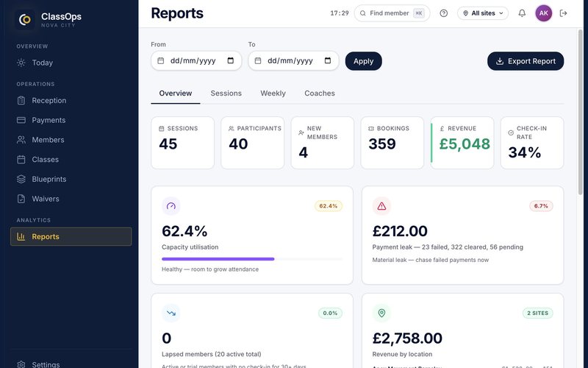This screenshot has height=368, width=588.
Task: Click the ClassOps logo icon
Action: [x=25, y=19]
